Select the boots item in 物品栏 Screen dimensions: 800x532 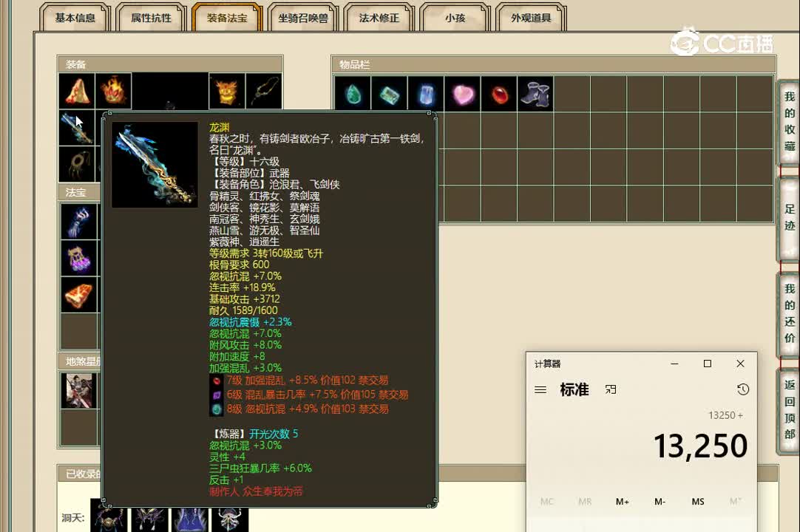click(536, 95)
